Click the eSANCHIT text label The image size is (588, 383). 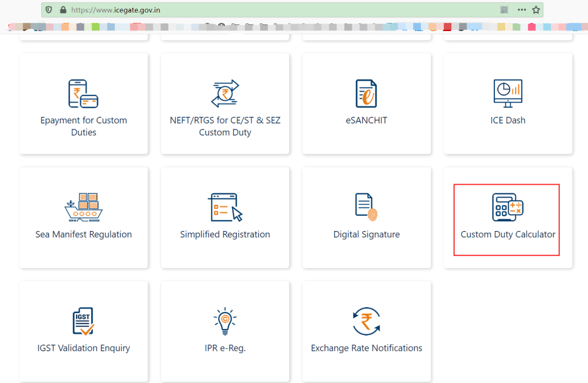366,120
